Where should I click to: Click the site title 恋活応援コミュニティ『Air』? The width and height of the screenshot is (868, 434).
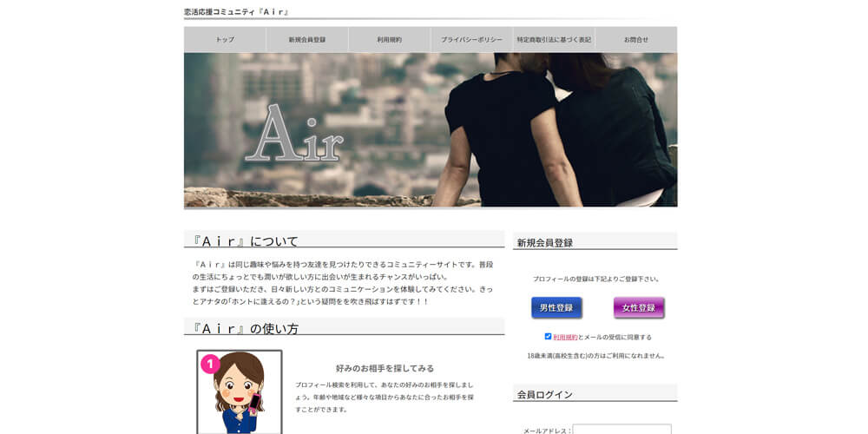coord(236,12)
